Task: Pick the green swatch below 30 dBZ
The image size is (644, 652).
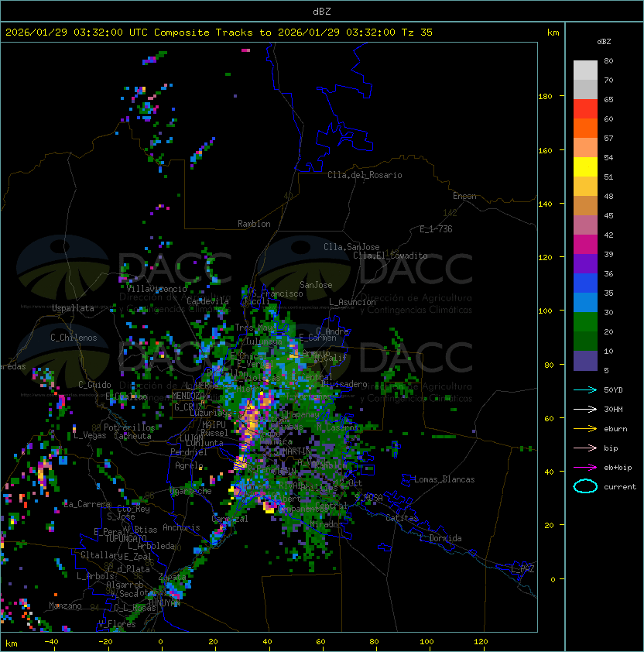Action: (585, 322)
